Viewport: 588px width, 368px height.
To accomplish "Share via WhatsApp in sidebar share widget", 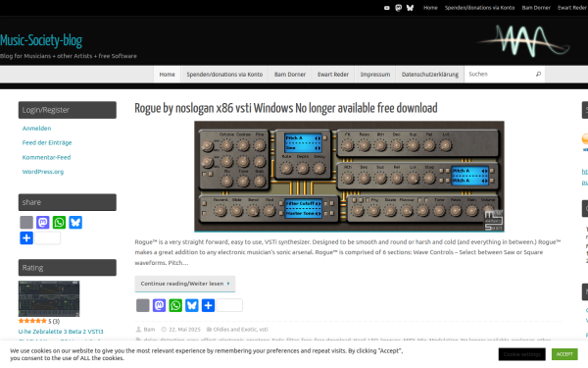I will 59,223.
